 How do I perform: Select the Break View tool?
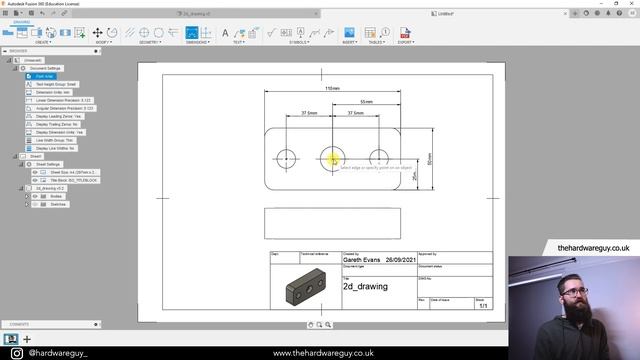pos(65,33)
